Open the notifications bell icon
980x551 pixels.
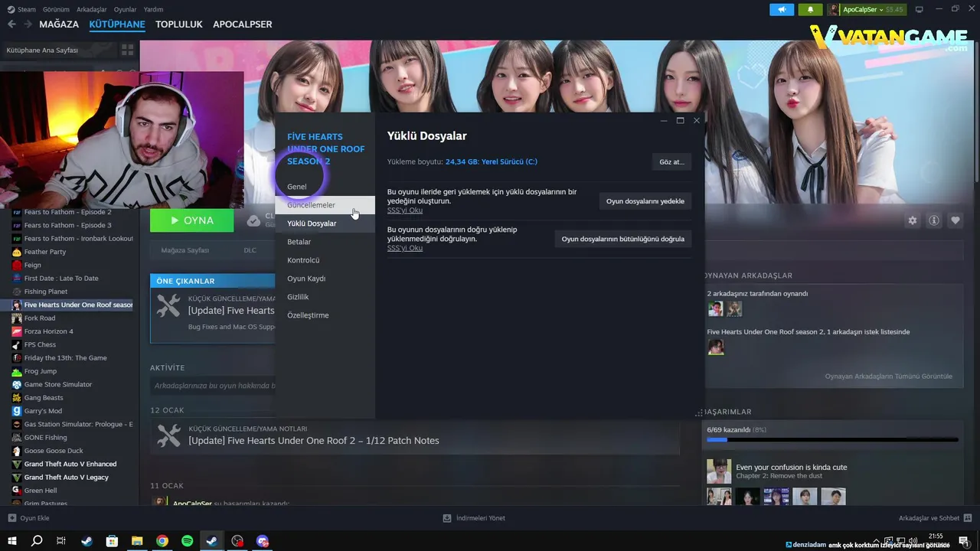[x=810, y=9]
